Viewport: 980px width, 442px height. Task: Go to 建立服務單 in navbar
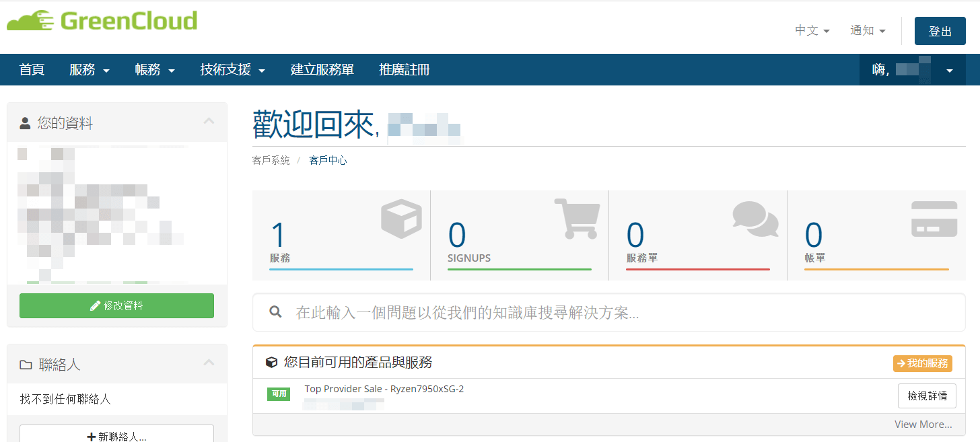tap(322, 69)
